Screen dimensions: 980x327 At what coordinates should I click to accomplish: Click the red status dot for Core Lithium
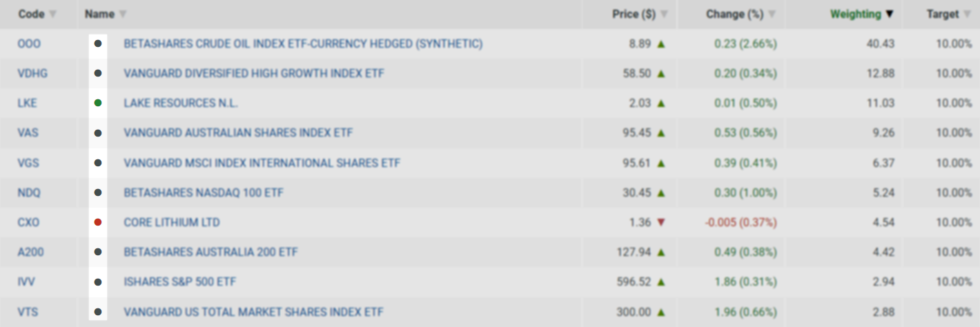point(98,222)
